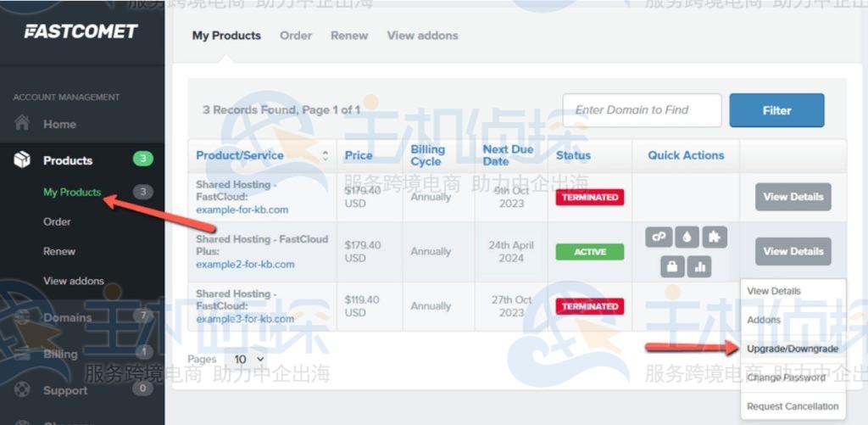The height and width of the screenshot is (425, 868).
Task: Sort table by Product/Service column arrows
Action: (x=325, y=156)
